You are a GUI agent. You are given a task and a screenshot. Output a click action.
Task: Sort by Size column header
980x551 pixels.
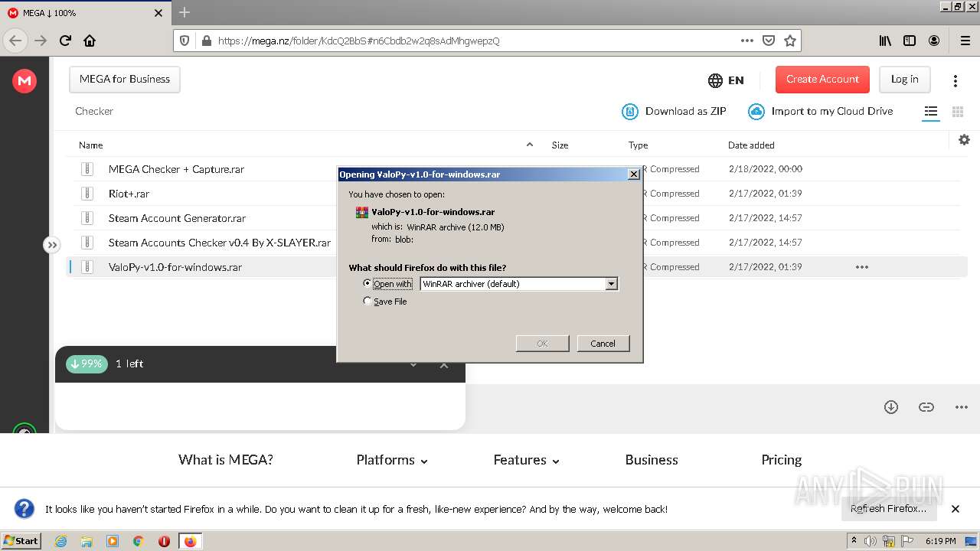[560, 145]
